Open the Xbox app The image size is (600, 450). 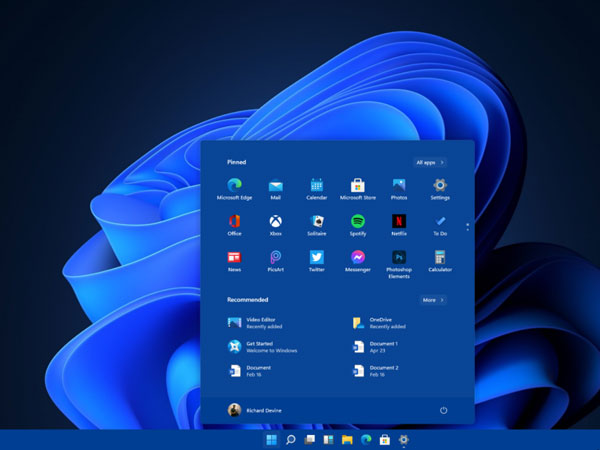coord(276,225)
